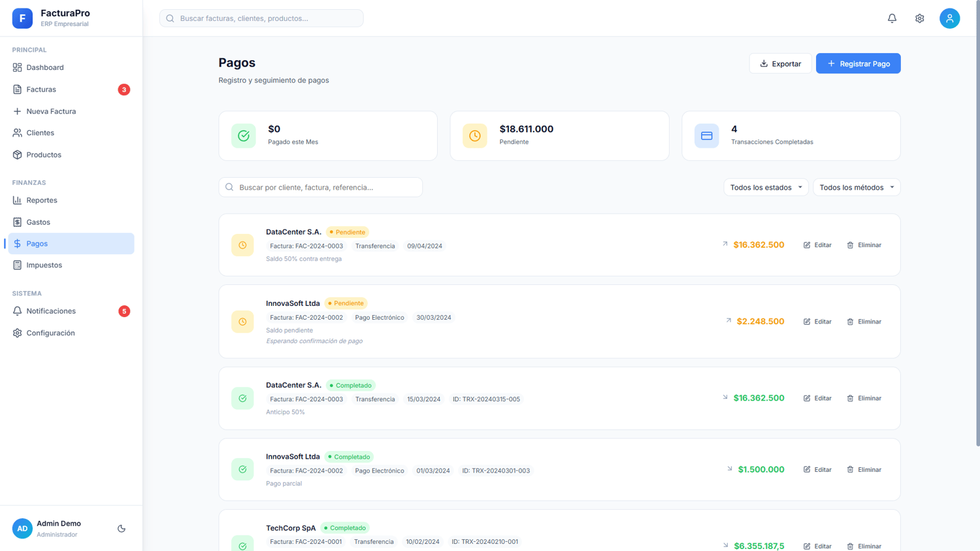The image size is (980, 551).
Task: Edit TechCorp SpA payment
Action: tap(817, 546)
